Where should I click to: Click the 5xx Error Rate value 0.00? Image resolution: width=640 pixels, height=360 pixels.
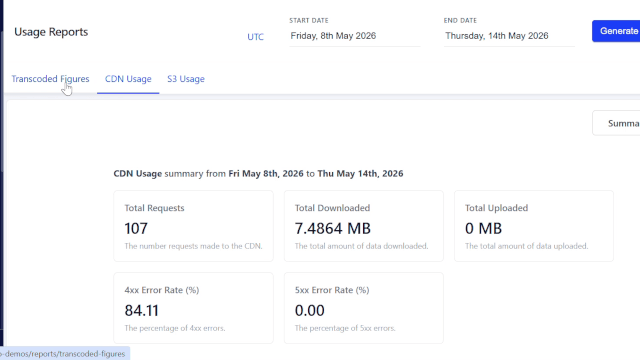click(x=310, y=311)
